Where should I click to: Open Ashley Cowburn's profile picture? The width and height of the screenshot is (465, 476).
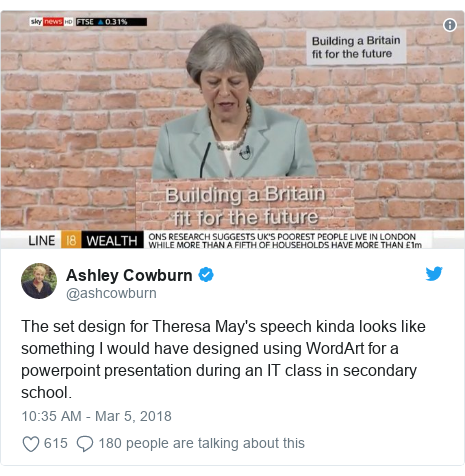39,281
